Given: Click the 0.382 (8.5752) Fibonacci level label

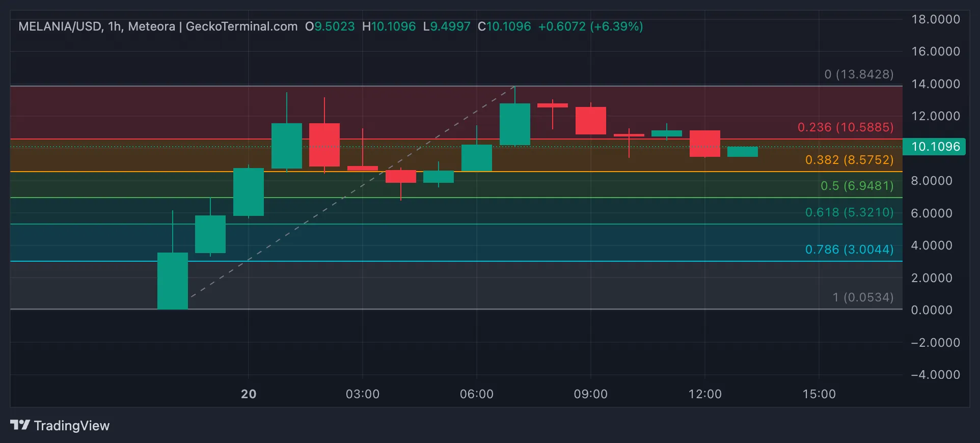Looking at the screenshot, I should (849, 160).
